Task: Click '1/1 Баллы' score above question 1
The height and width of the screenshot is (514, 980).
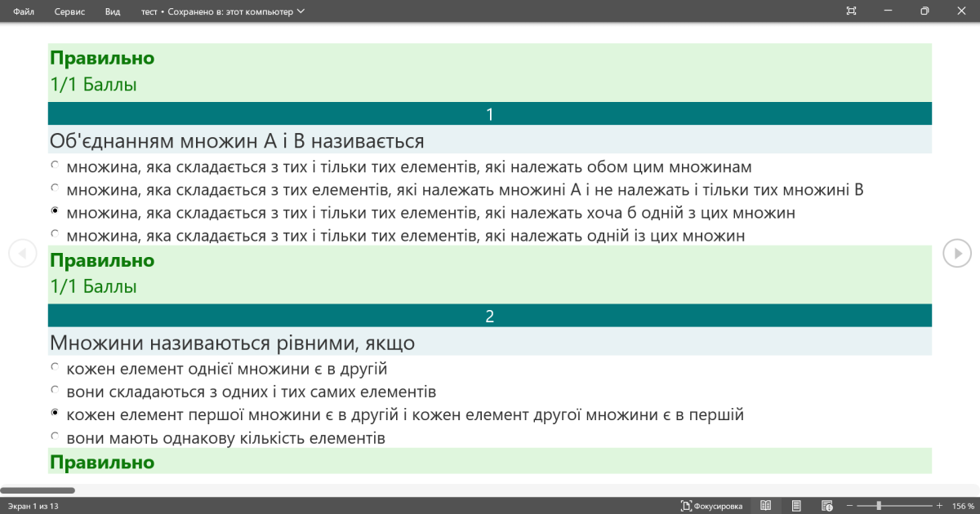Action: pyautogui.click(x=93, y=84)
